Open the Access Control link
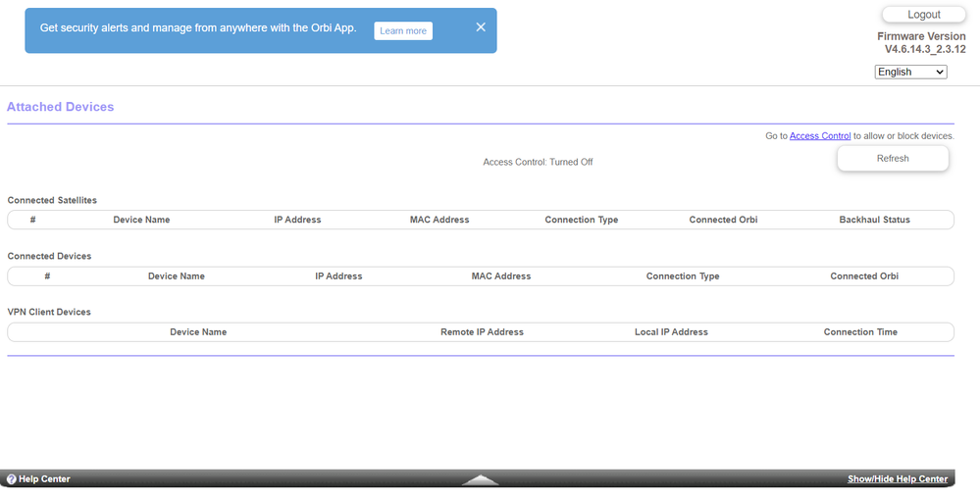 (x=820, y=136)
